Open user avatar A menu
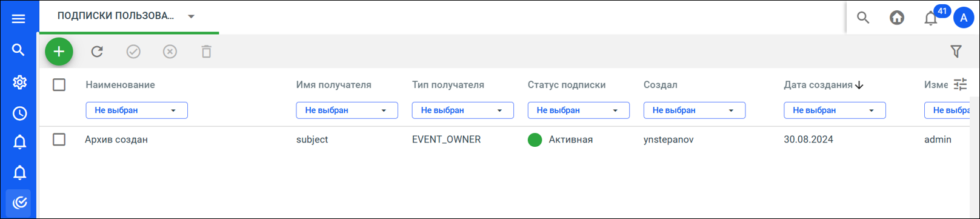Screen dimensions: 980x219 pyautogui.click(x=964, y=18)
